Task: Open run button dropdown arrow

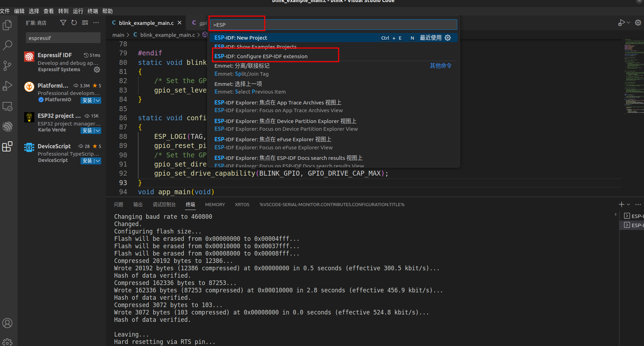Action: (628, 23)
